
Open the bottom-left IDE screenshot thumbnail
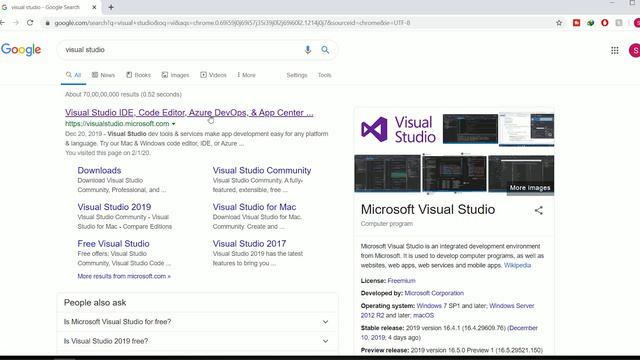click(x=387, y=173)
